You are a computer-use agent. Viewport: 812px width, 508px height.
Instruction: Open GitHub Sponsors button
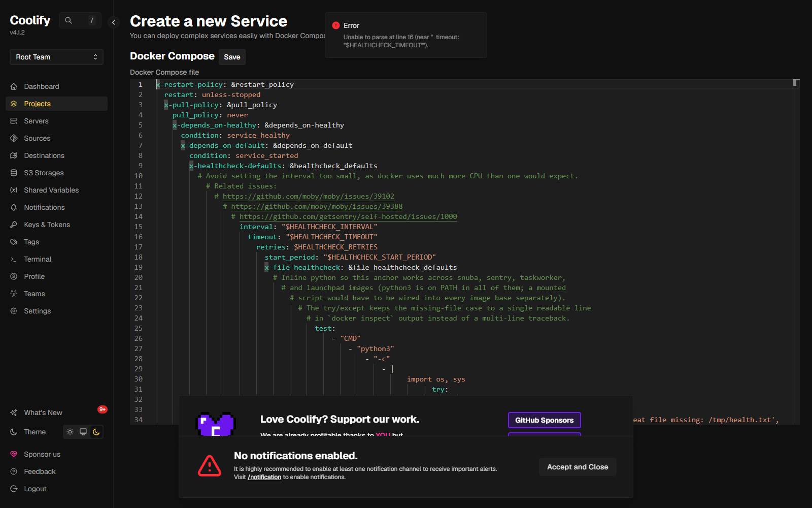coord(545,420)
